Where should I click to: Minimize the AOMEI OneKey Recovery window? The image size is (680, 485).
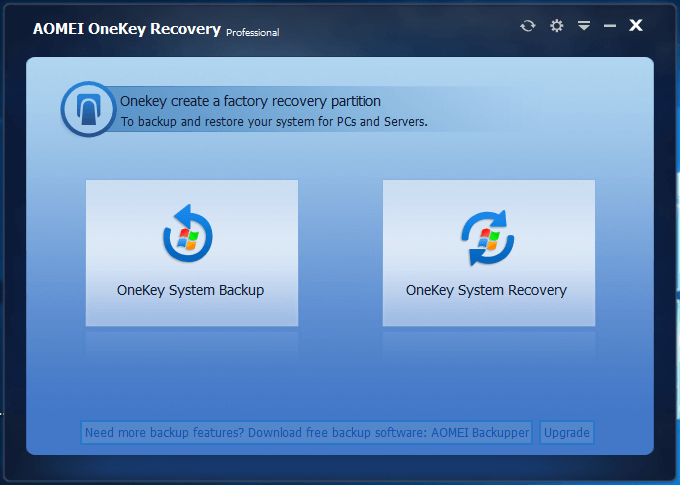[x=610, y=26]
